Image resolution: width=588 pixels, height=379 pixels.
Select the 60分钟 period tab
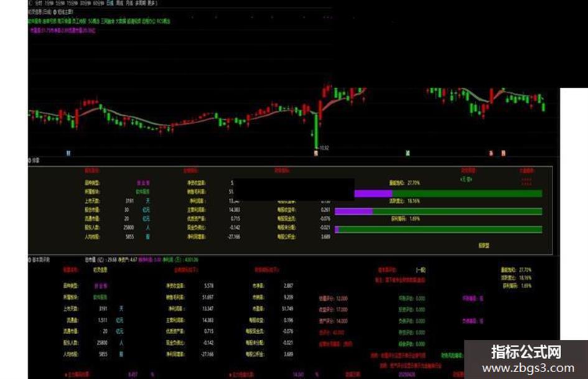pyautogui.click(x=99, y=2)
